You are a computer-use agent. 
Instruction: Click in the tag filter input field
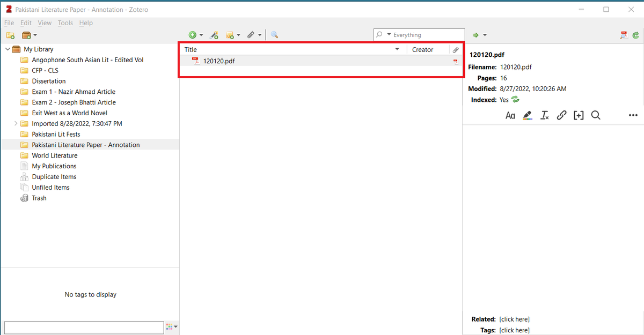click(84, 327)
